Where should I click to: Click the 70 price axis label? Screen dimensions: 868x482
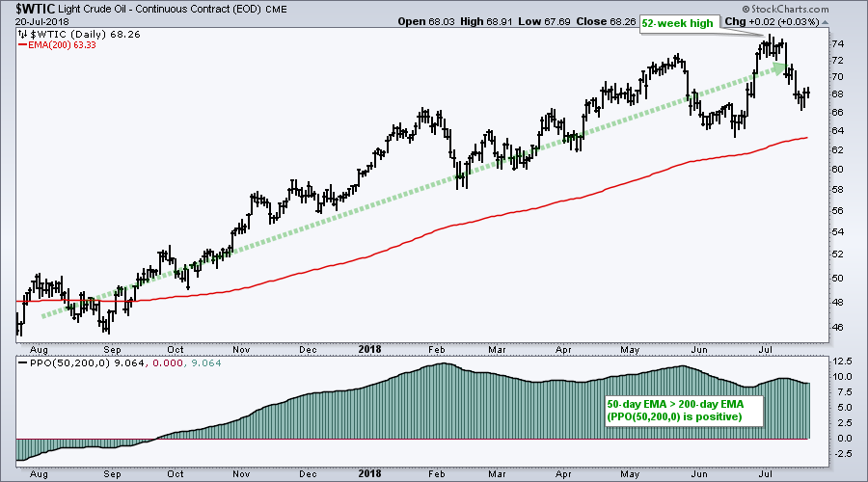(837, 77)
